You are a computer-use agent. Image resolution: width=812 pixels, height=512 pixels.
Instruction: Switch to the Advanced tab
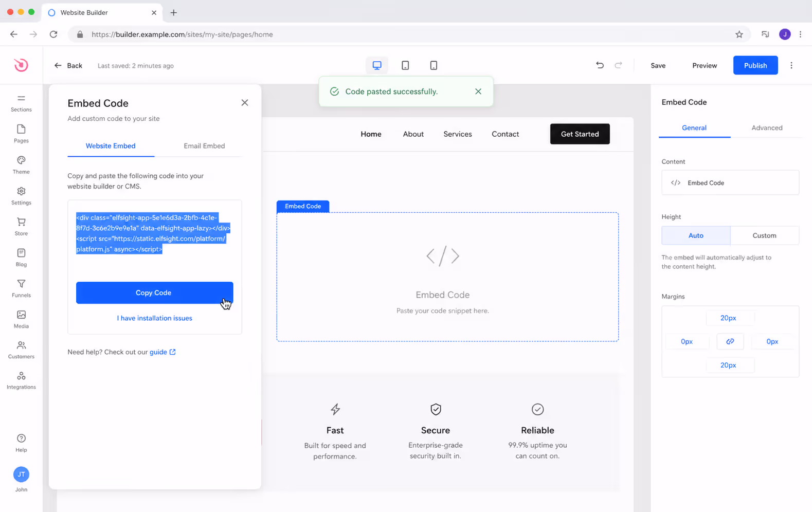[x=767, y=128]
